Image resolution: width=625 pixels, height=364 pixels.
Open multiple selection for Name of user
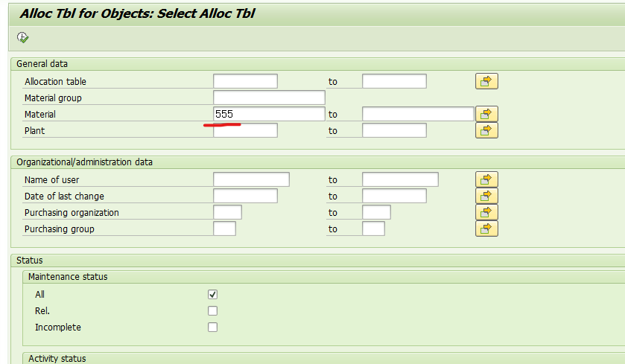pos(486,179)
